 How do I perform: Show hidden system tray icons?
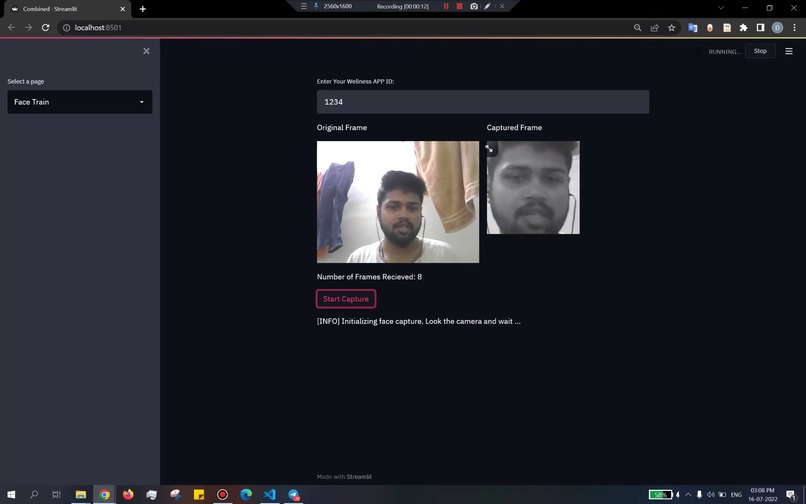click(688, 495)
